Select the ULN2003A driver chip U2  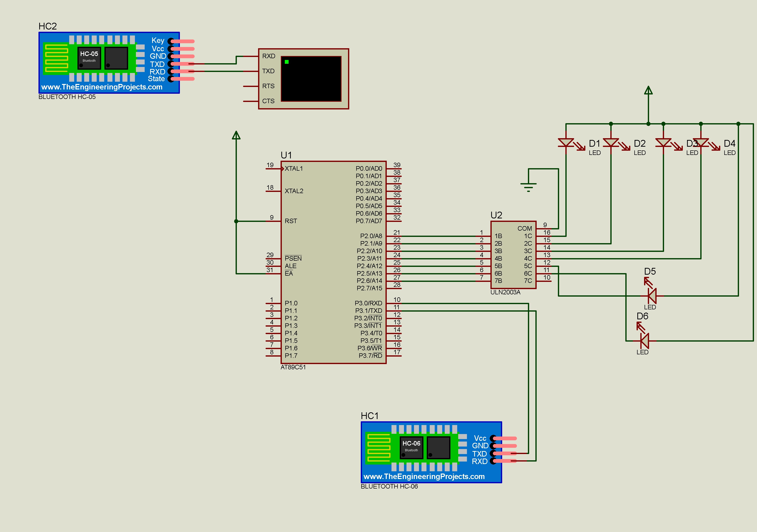coord(513,255)
